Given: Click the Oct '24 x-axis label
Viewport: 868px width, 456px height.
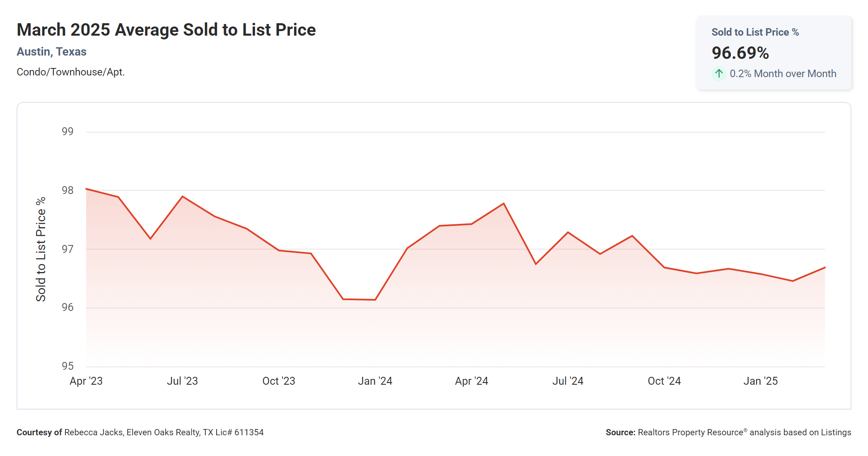Looking at the screenshot, I should [x=664, y=381].
